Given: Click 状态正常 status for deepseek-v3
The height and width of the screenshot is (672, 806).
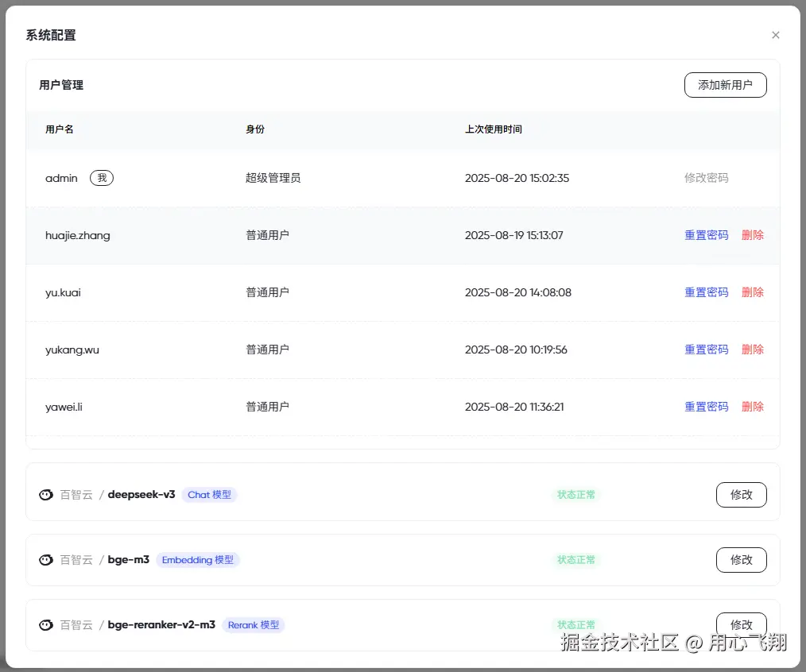Looking at the screenshot, I should coord(575,495).
